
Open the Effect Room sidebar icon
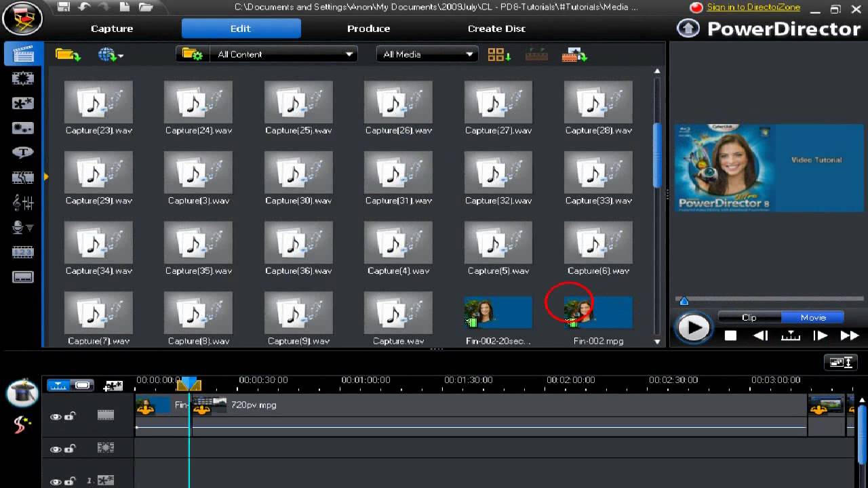click(x=23, y=79)
